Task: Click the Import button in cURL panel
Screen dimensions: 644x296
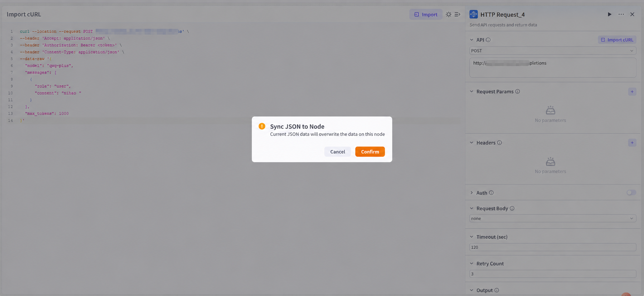Action: tap(426, 14)
